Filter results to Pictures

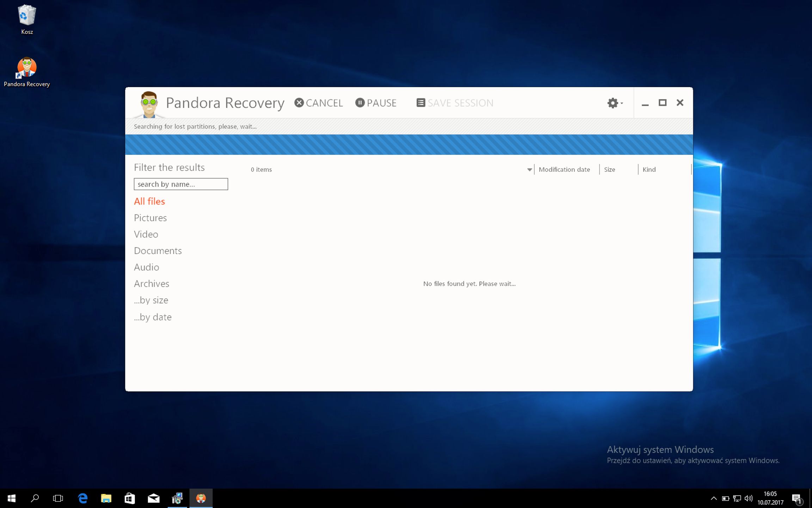point(150,218)
